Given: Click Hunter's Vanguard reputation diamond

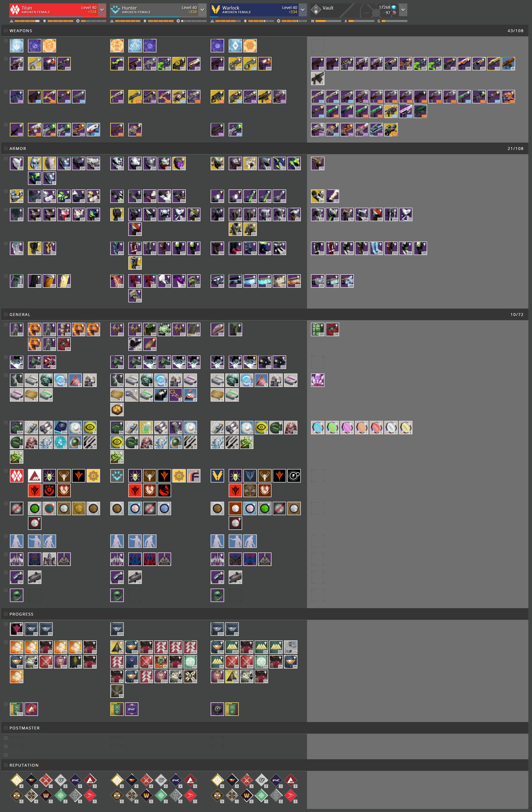Looking at the screenshot, I should 131,780.
